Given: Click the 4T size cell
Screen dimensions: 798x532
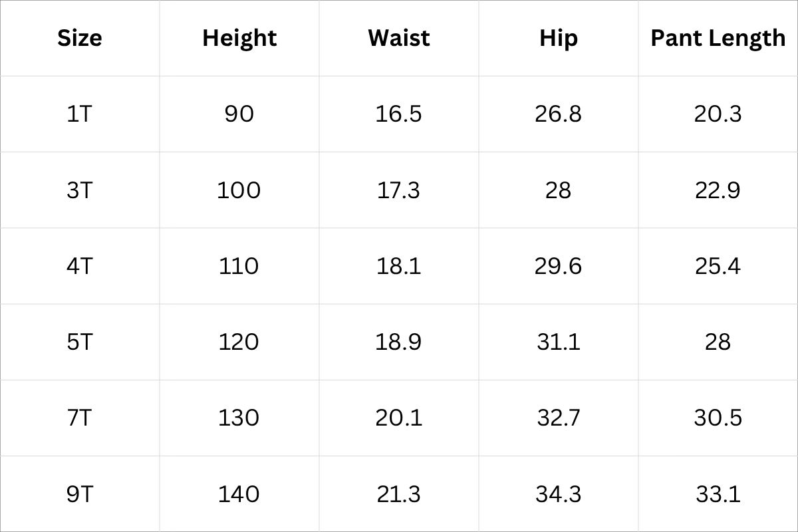Looking at the screenshot, I should tap(80, 266).
